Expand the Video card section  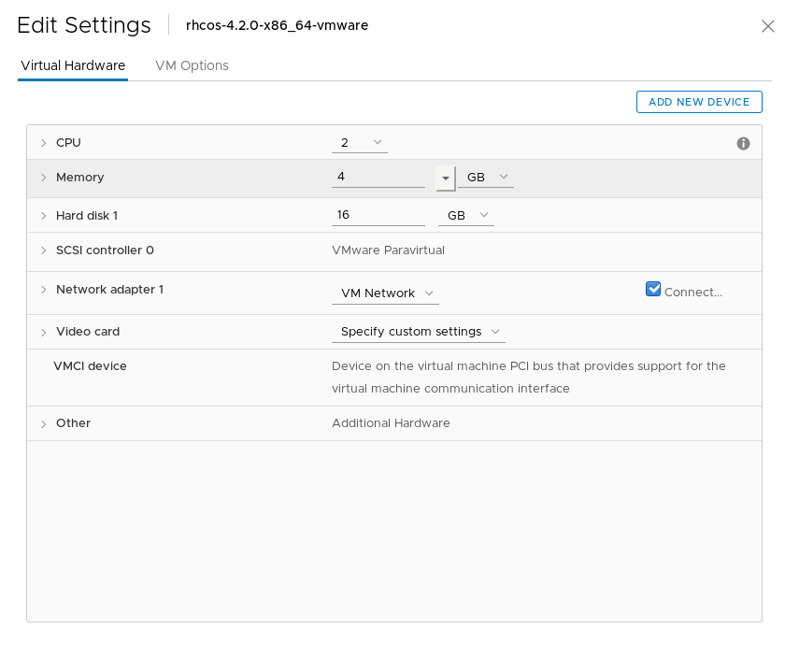(44, 332)
